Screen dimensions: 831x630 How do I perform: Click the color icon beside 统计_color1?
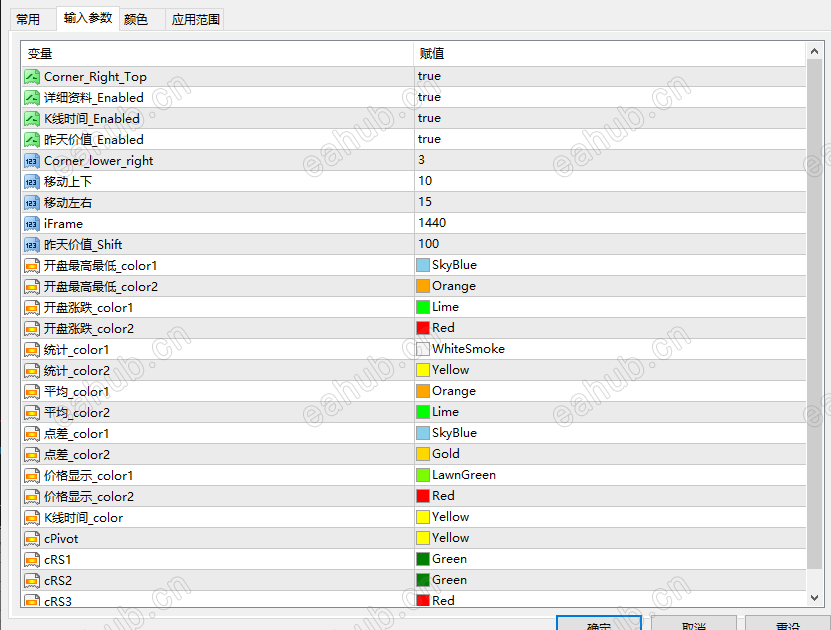coord(32,350)
